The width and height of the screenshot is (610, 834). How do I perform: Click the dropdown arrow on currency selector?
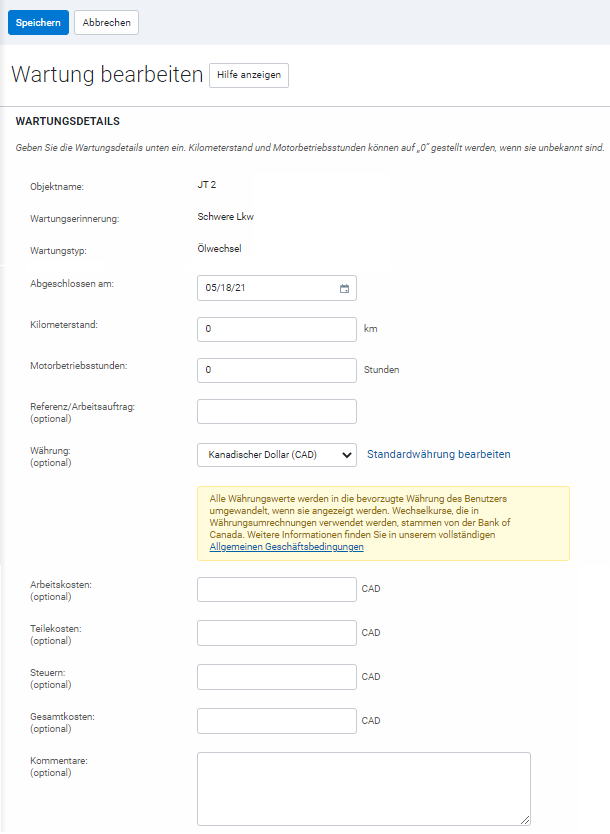(x=346, y=455)
